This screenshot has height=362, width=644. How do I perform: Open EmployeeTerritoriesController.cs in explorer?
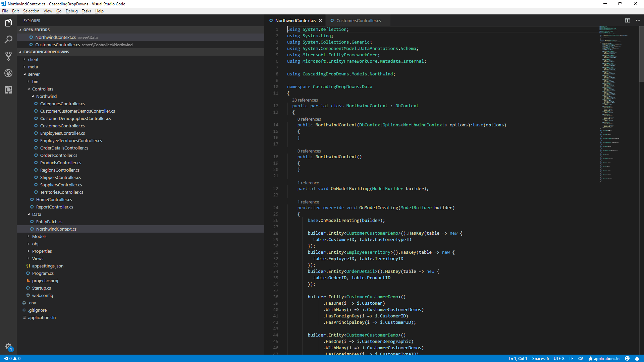pos(71,141)
